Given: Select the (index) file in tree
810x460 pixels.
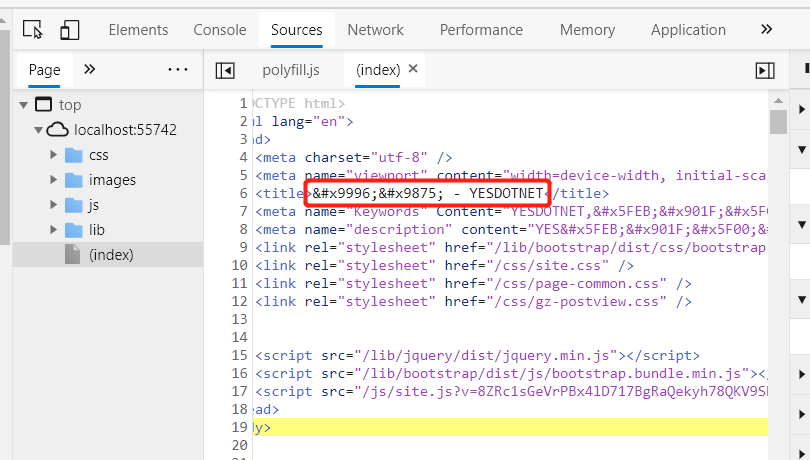Looking at the screenshot, I should [x=108, y=254].
